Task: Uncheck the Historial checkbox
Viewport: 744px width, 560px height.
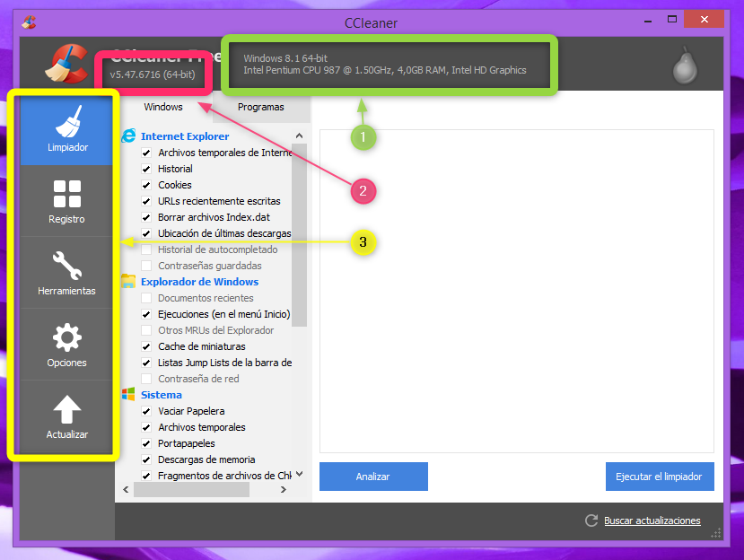Action: coord(146,169)
